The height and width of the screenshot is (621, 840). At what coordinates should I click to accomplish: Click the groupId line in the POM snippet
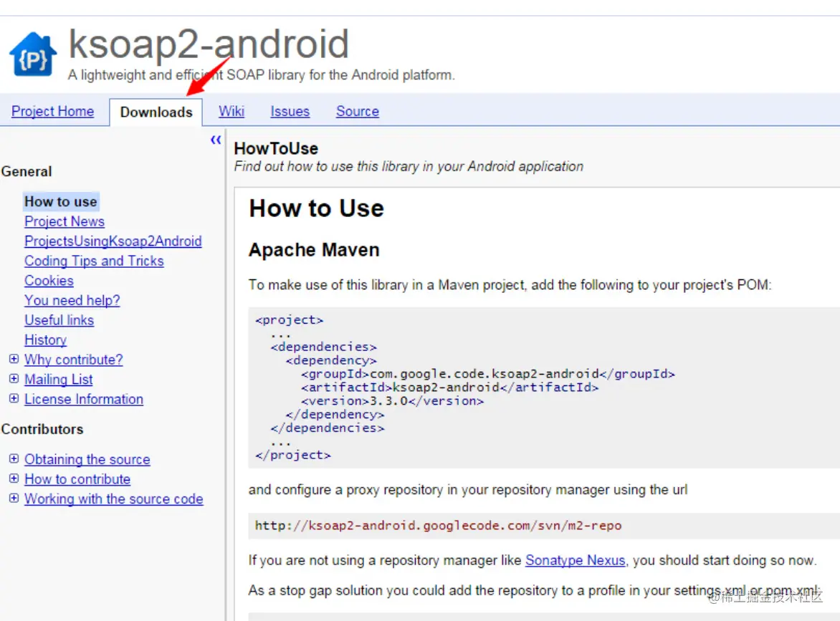point(487,374)
